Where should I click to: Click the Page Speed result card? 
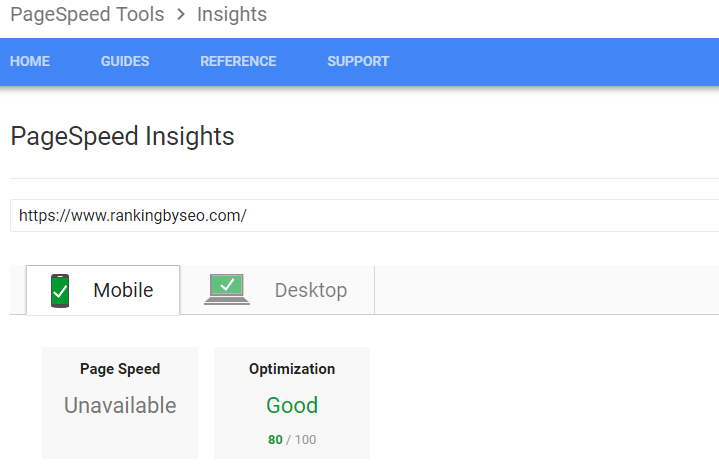[x=120, y=403]
